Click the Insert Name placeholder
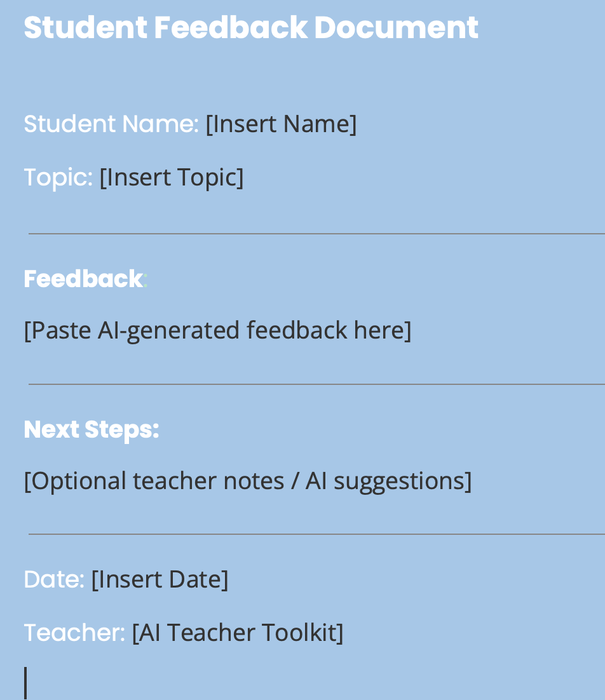Viewport: 605px width, 700px height. tap(281, 124)
